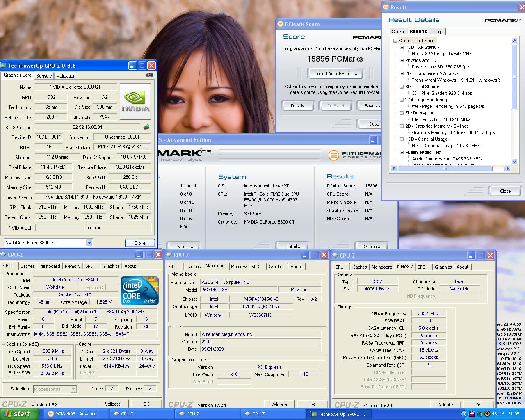Click the BIOS save icon in GPU-Z
Image resolution: width=525 pixels, height=420 pixels.
click(146, 127)
